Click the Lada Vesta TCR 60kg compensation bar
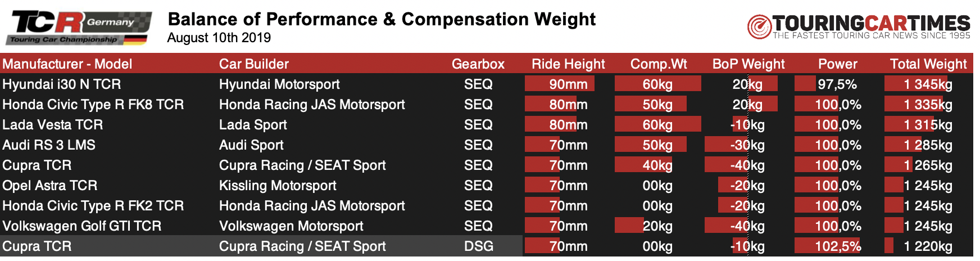This screenshot has height=261, width=980. click(658, 125)
